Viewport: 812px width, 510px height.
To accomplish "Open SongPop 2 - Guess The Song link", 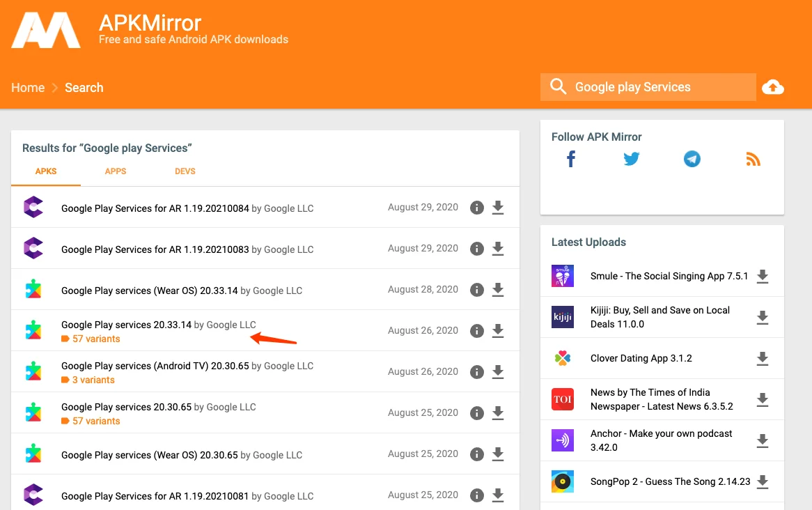I will click(x=670, y=481).
